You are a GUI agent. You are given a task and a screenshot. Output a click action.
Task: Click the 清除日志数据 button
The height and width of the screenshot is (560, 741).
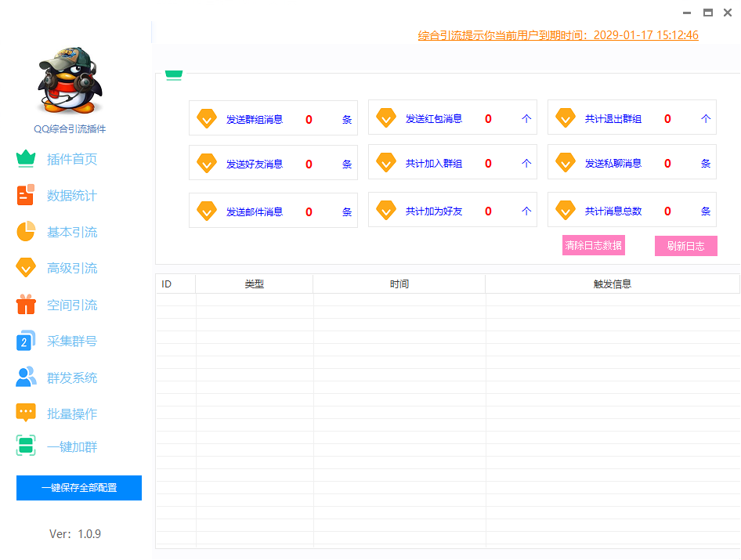[594, 245]
